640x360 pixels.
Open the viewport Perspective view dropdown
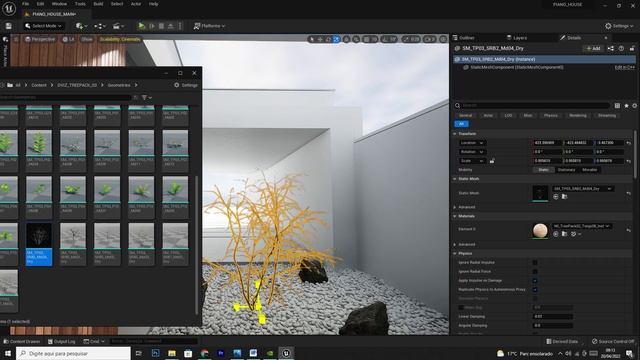(40, 39)
